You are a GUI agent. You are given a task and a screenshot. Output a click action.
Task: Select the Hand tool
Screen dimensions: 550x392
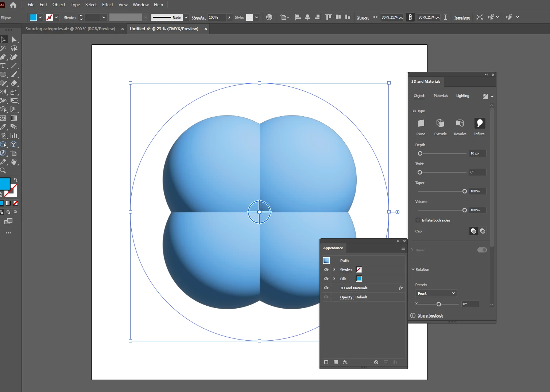coord(14,162)
